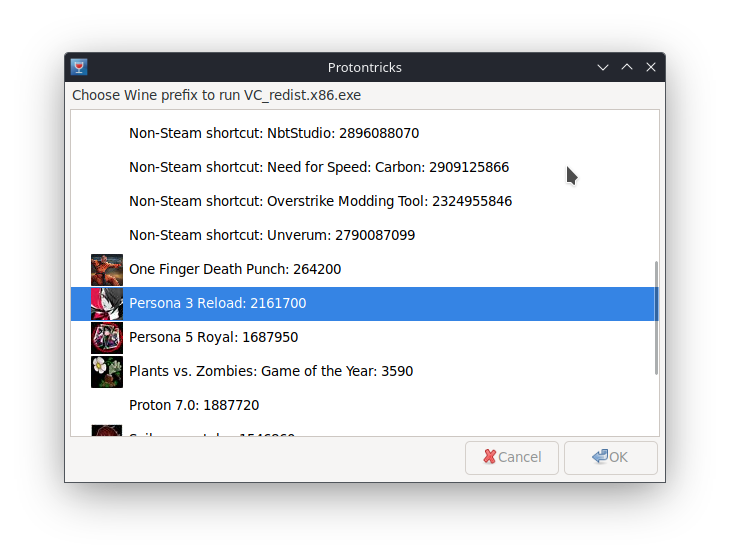
Task: Close the Protontricks window
Action: [x=651, y=67]
